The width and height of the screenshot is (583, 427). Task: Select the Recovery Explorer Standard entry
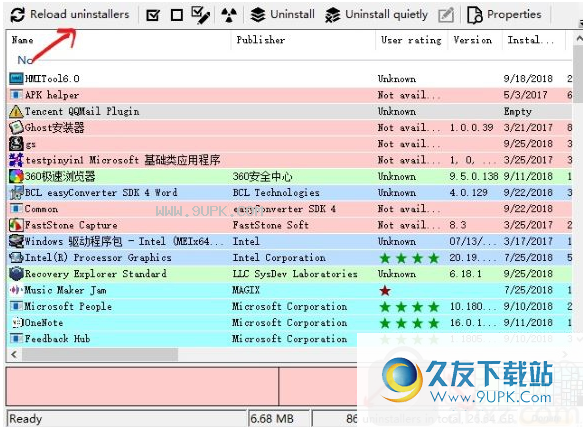(289, 274)
